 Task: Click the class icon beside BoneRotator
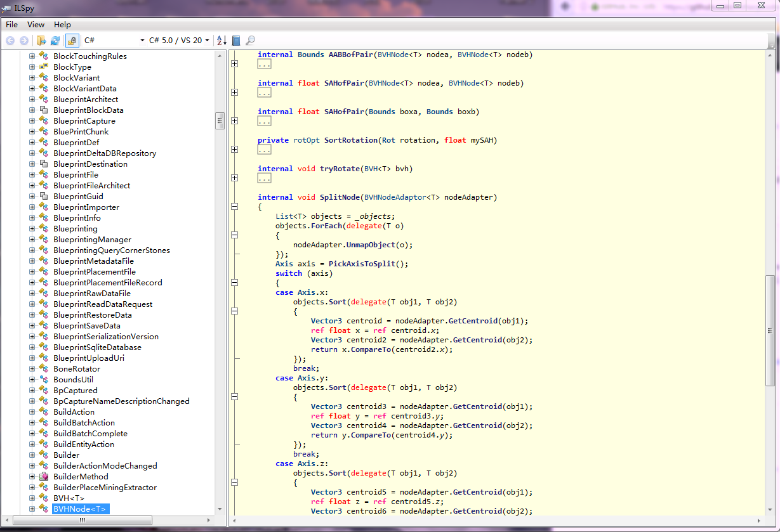pos(44,369)
